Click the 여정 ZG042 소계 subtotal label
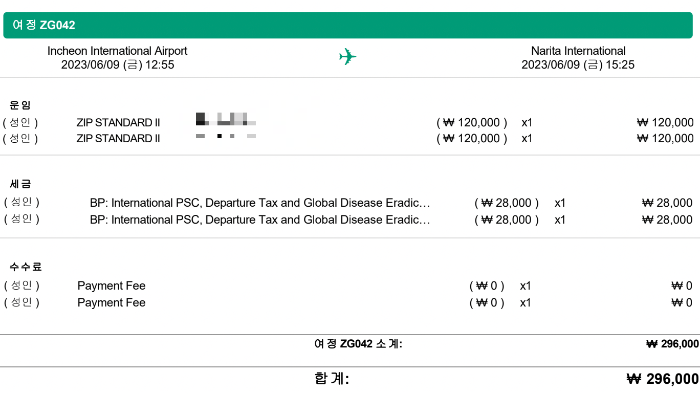Screen dimensions: 700x394 [358, 344]
